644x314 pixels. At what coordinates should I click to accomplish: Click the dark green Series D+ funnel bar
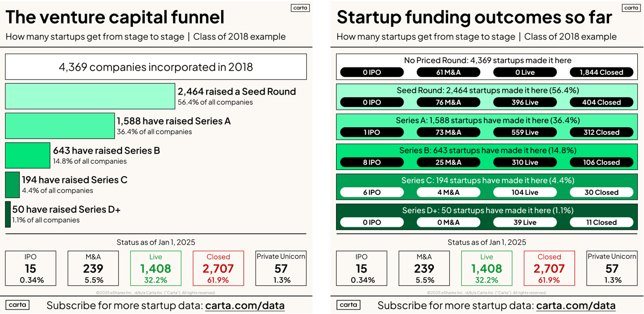8,214
